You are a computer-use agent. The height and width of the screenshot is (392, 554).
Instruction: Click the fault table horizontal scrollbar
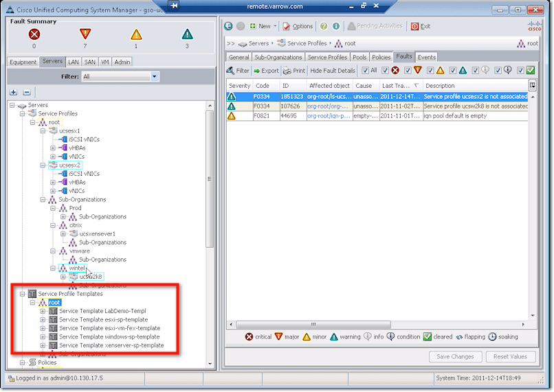pyautogui.click(x=313, y=324)
